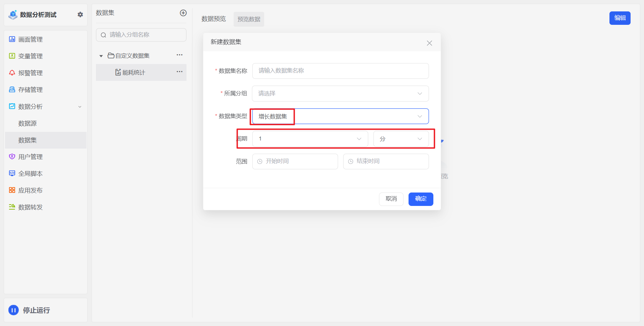644x326 pixels.
Task: Open the 周期 value dropdown showing 1
Action: 310,139
